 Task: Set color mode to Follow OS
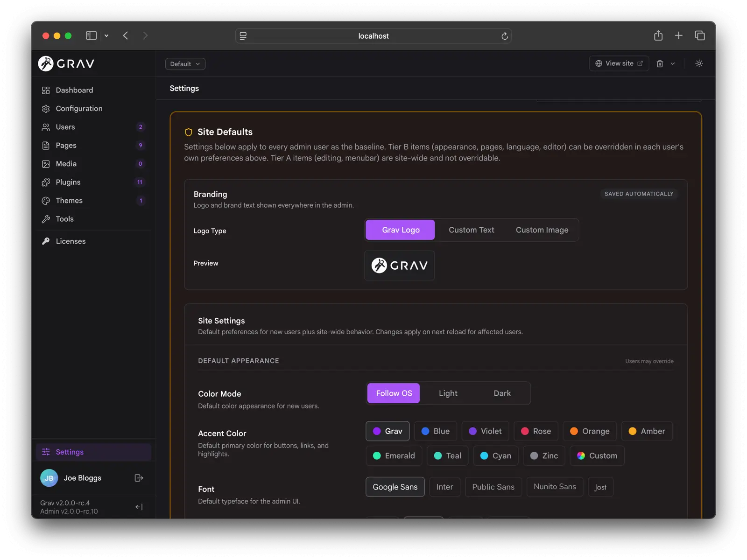[x=394, y=393]
